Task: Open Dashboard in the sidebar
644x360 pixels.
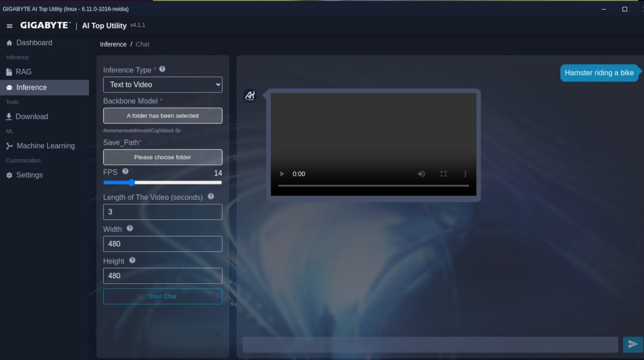Action: pos(34,43)
